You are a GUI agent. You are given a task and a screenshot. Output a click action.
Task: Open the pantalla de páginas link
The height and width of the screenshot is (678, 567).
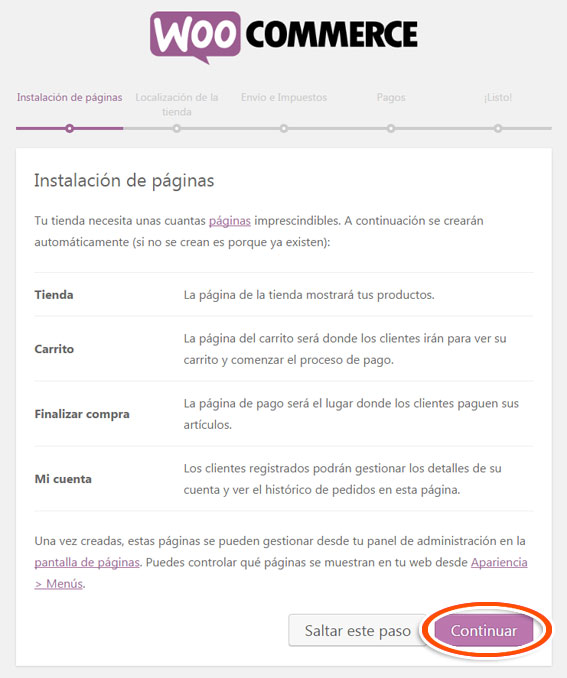87,562
